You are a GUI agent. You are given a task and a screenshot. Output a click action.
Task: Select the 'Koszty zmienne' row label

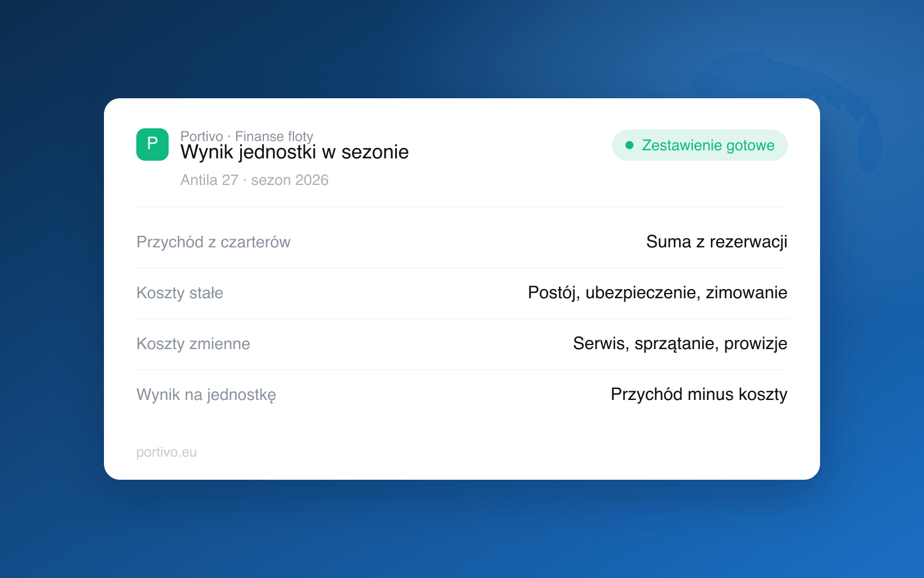193,344
